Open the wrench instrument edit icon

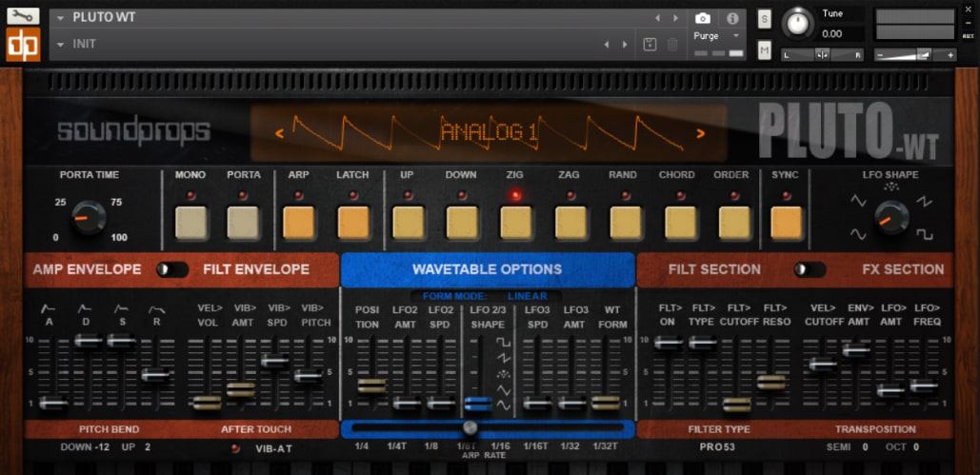(23, 16)
